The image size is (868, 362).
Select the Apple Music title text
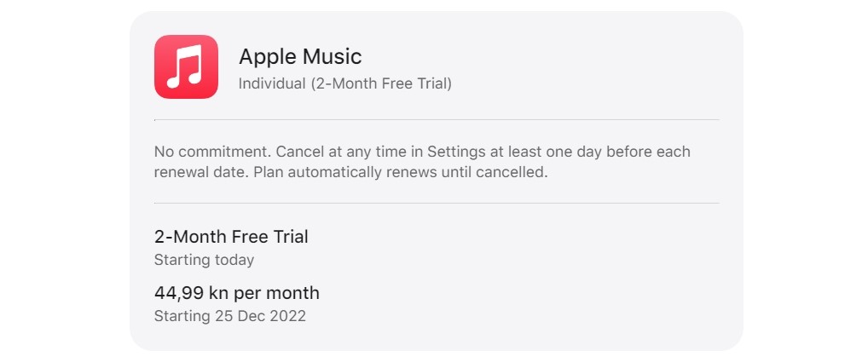pyautogui.click(x=300, y=56)
